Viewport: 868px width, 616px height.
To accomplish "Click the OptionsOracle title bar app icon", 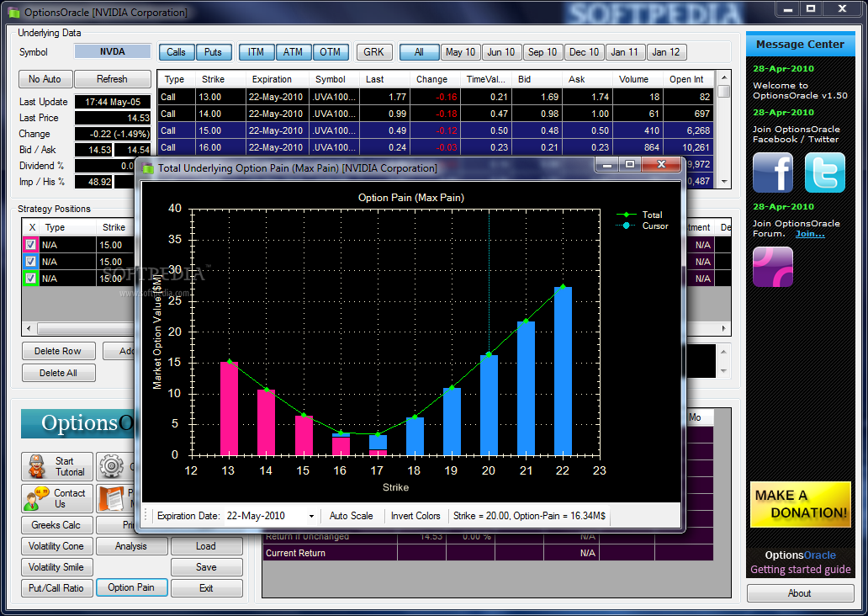I will [13, 12].
